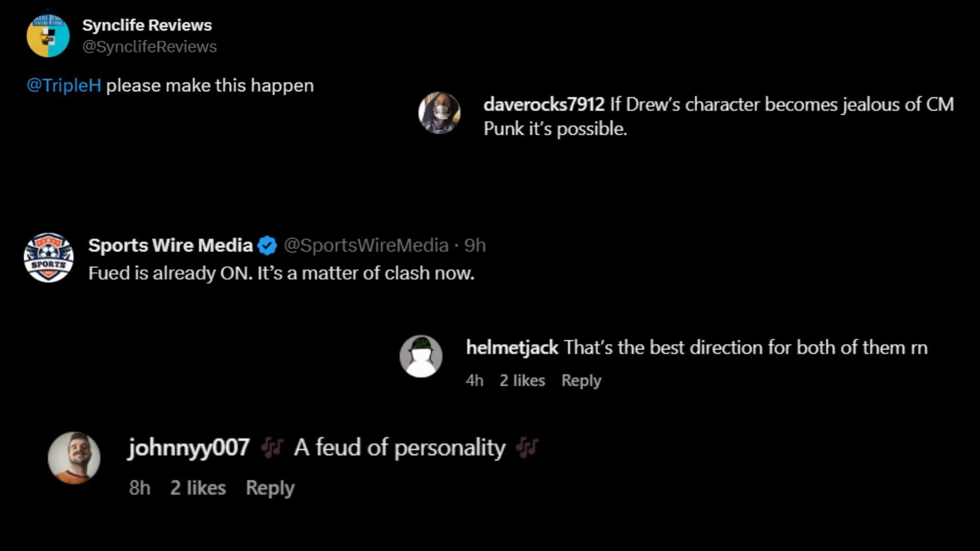Open johnnyy007's profile photo
The width and height of the screenshot is (980, 551).
pos(74,458)
